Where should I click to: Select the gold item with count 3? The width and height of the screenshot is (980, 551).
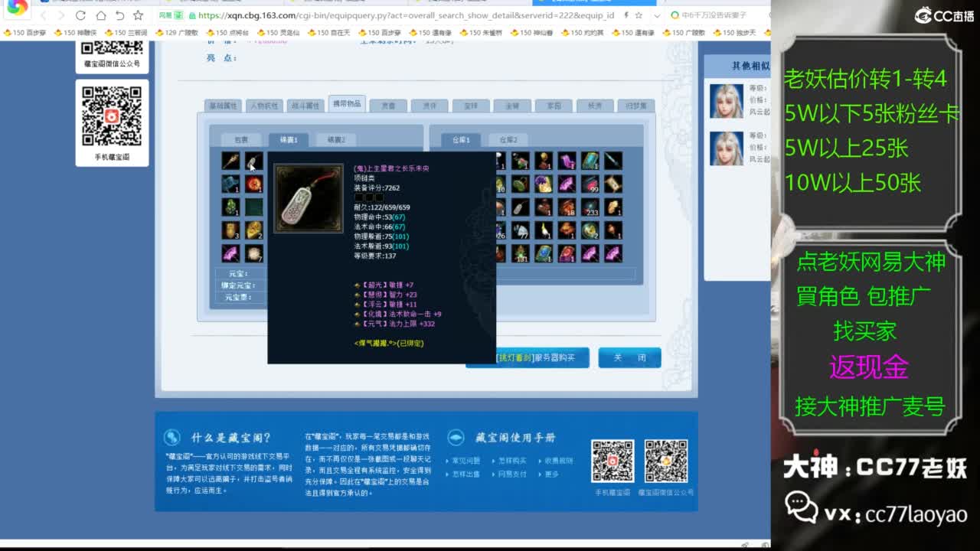point(230,230)
